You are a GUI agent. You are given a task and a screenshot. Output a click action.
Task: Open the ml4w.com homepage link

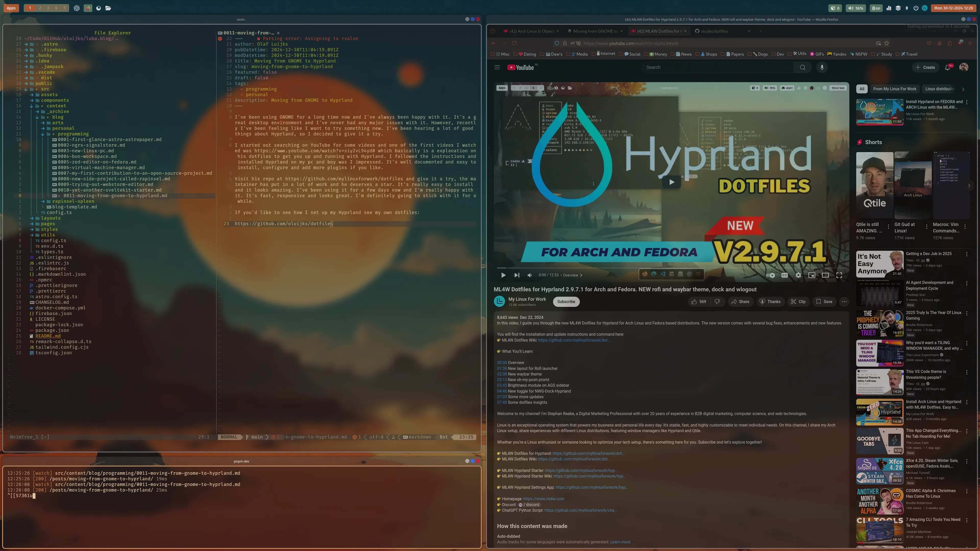(x=544, y=499)
